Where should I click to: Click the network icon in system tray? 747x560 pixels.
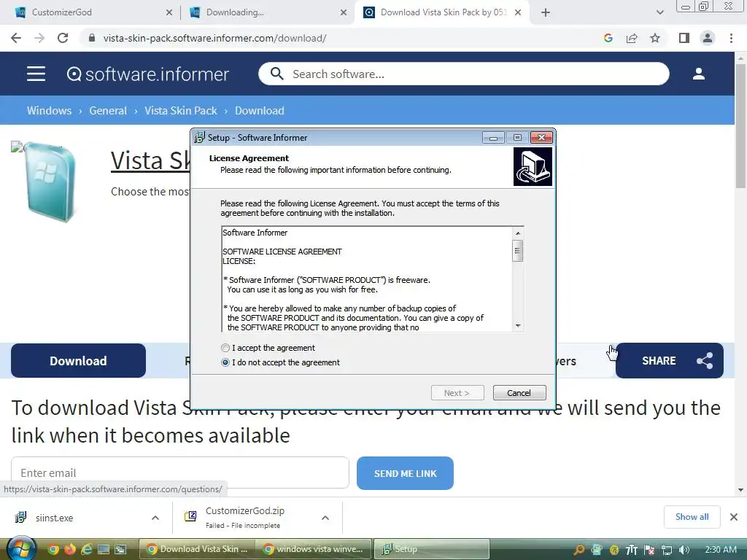click(667, 550)
